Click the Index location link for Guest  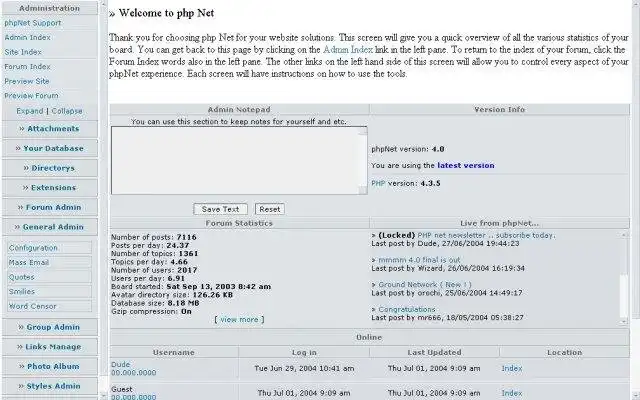pyautogui.click(x=512, y=393)
